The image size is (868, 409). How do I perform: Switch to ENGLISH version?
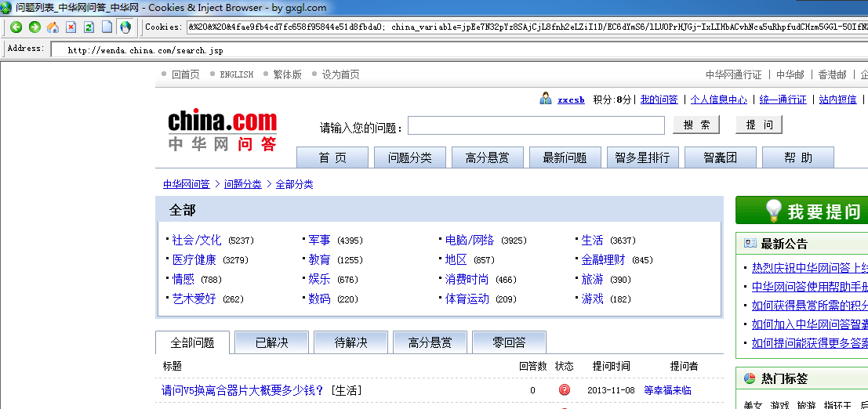tap(236, 74)
